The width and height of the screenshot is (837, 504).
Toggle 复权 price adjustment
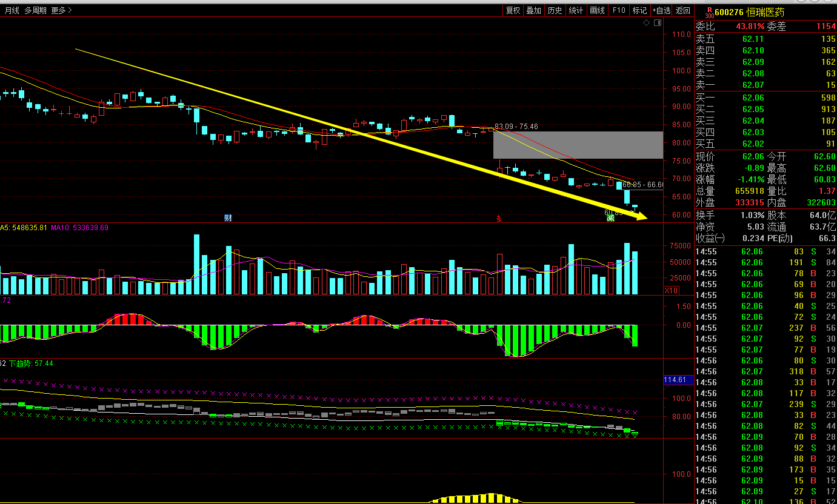[513, 10]
